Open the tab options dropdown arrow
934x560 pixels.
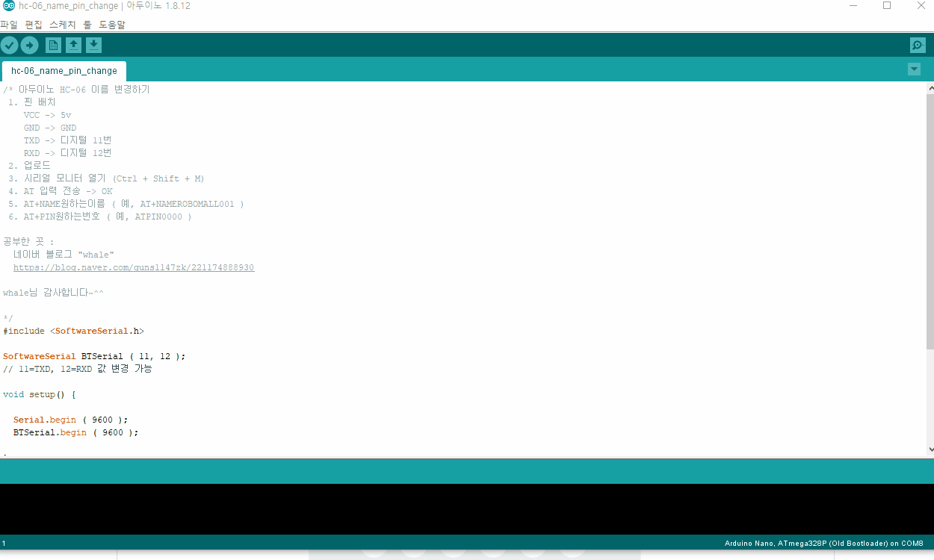coord(914,69)
